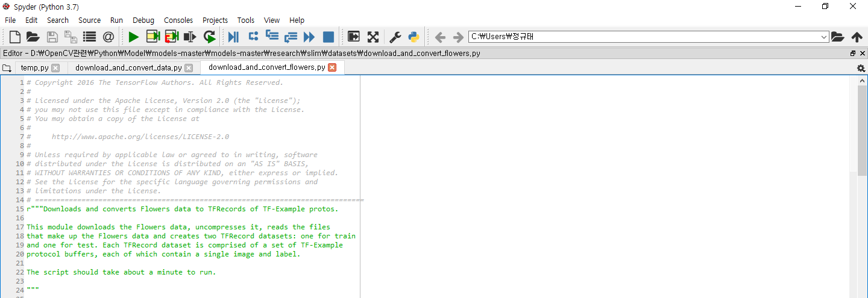
Task: Click line 15 docstring start
Action: point(183,209)
